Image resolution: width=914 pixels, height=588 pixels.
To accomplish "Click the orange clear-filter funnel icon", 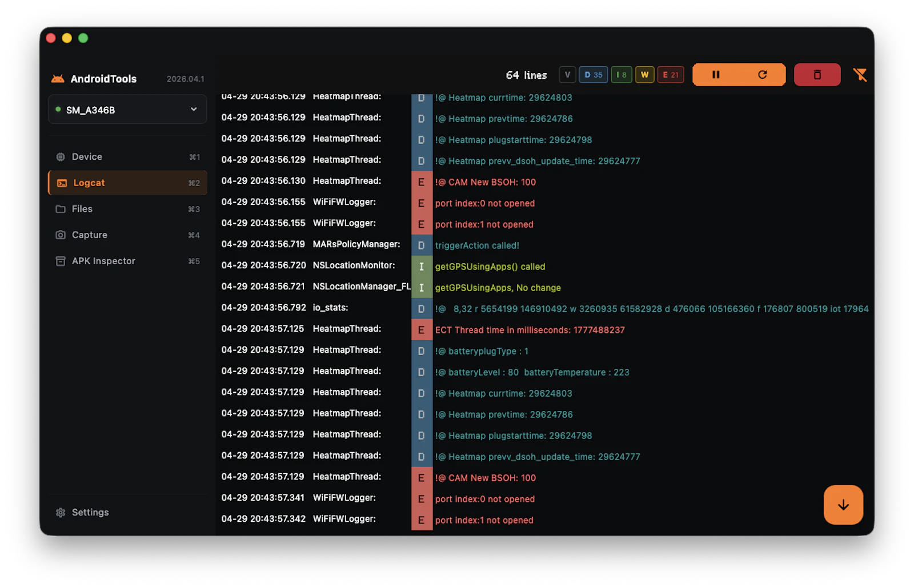I will coord(860,75).
